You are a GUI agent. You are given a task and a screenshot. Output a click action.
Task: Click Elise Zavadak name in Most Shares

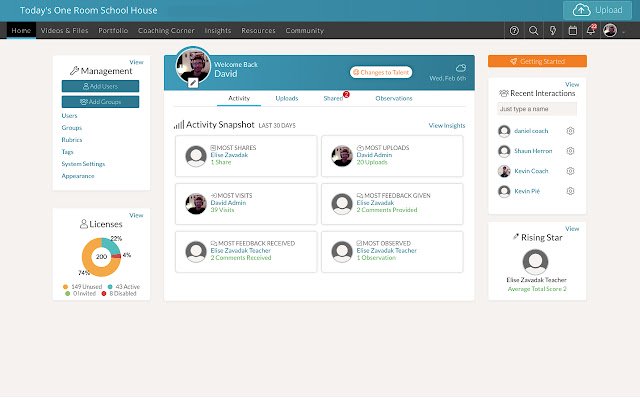pyautogui.click(x=229, y=155)
